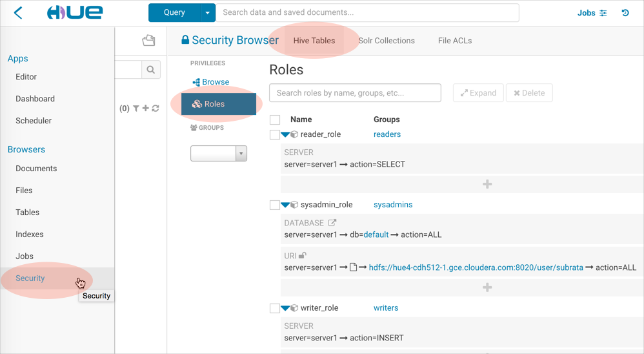This screenshot has width=644, height=354.
Task: Open the Query button dropdown arrow
Action: pyautogui.click(x=207, y=13)
